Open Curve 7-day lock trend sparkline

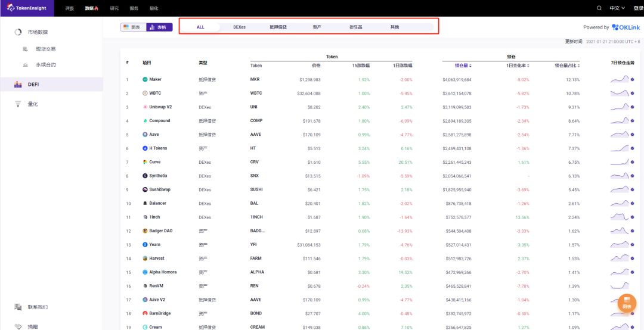pyautogui.click(x=620, y=162)
